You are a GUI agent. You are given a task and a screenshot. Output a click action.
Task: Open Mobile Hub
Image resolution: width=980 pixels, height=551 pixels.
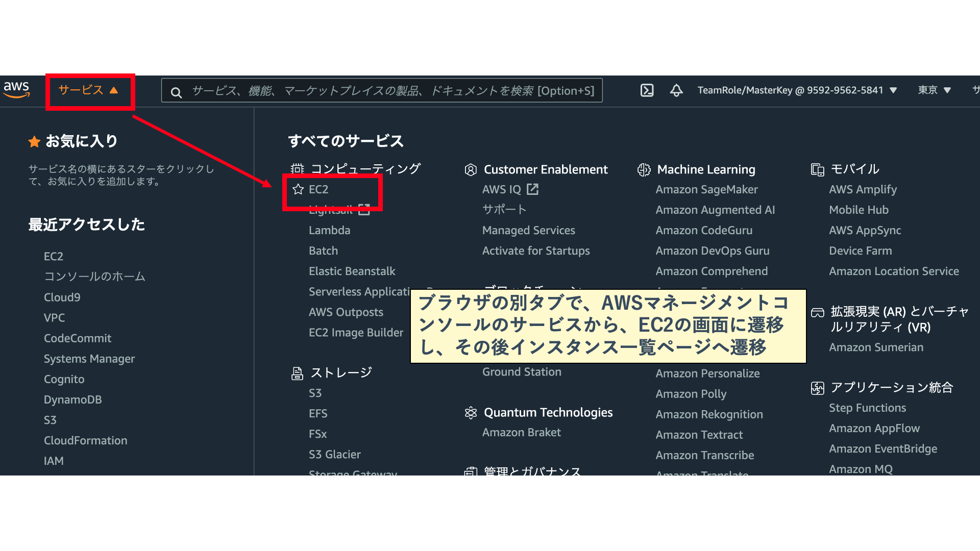[859, 210]
